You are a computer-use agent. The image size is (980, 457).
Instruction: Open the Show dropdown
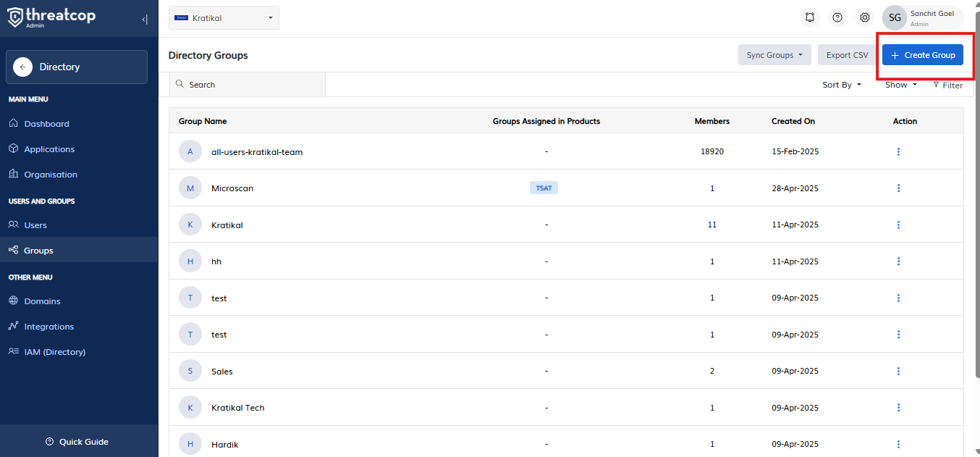pyautogui.click(x=900, y=85)
